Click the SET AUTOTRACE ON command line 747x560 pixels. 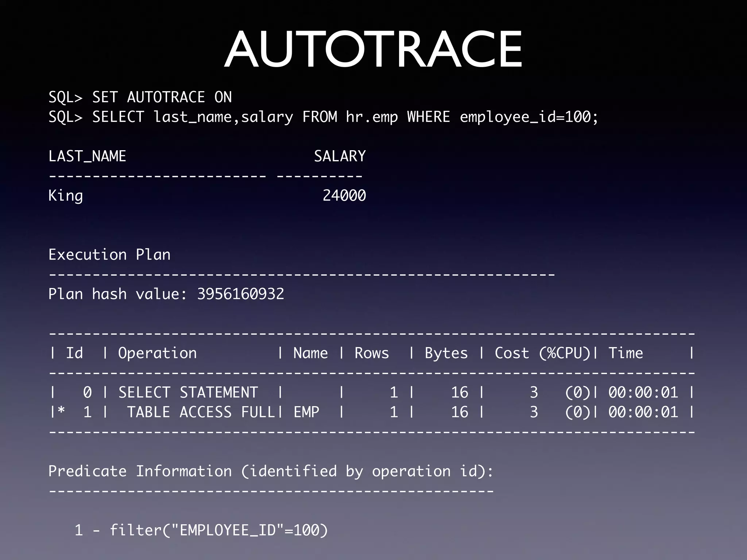pos(140,97)
